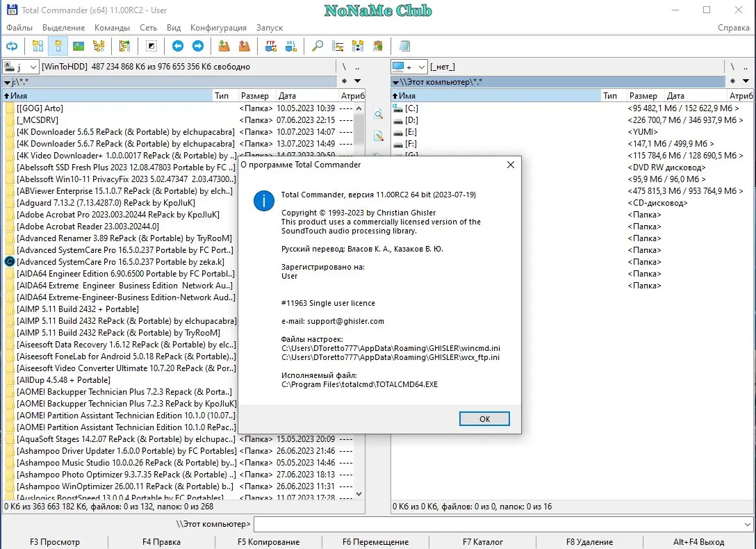Viewport: 756px width, 549px height.
Task: Open the Команды menu
Action: [x=112, y=28]
